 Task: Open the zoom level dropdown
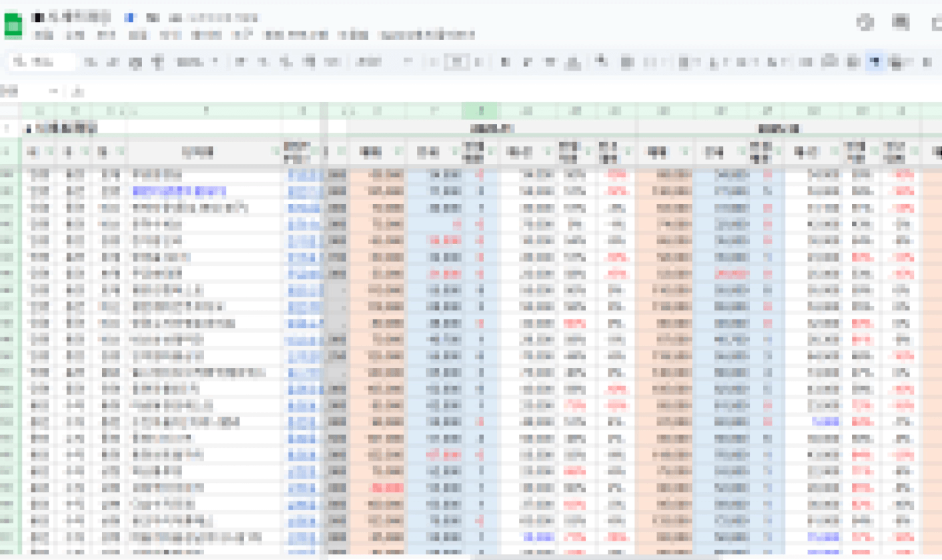click(x=197, y=63)
